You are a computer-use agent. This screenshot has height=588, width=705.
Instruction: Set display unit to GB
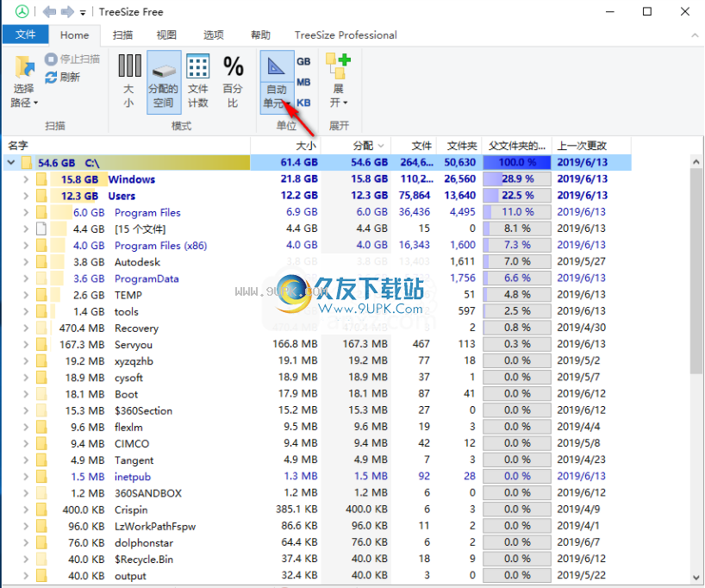point(303,61)
